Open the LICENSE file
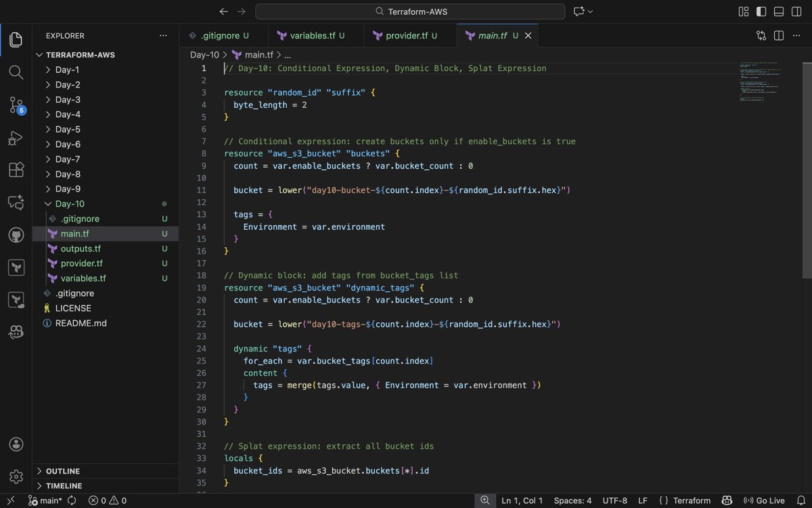Image resolution: width=812 pixels, height=508 pixels. tap(105, 308)
